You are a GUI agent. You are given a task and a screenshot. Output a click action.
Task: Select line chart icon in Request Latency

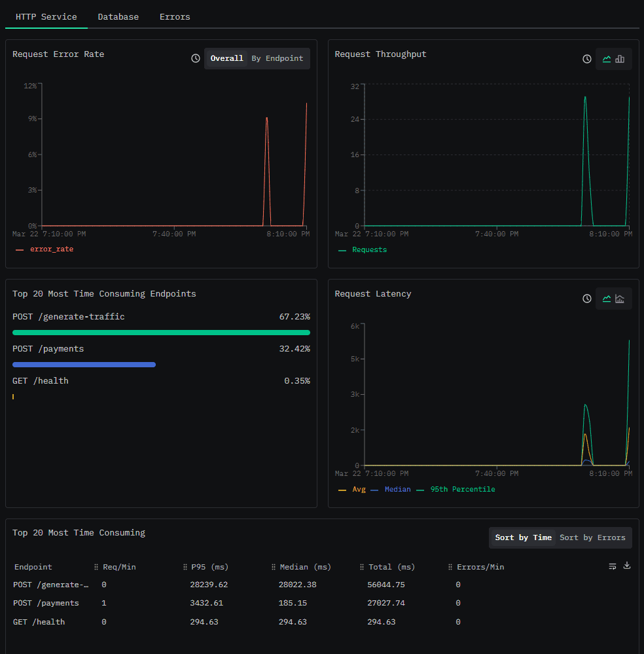[607, 299]
